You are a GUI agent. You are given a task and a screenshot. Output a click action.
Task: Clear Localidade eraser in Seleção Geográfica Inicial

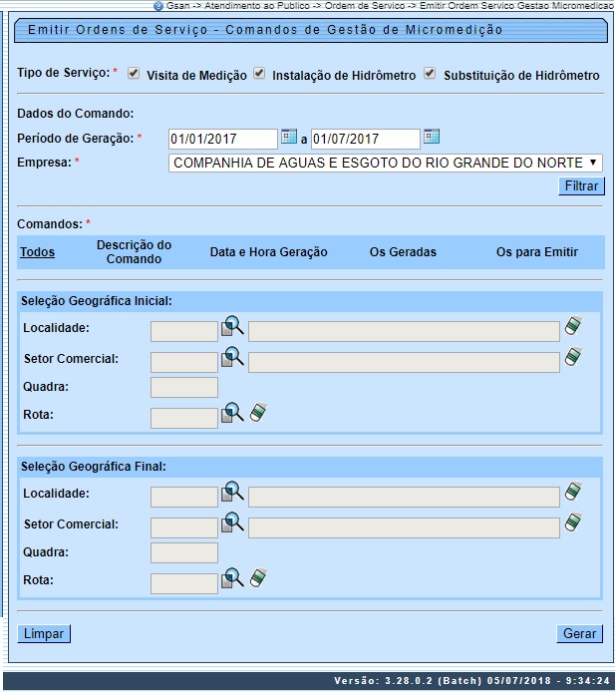[573, 326]
